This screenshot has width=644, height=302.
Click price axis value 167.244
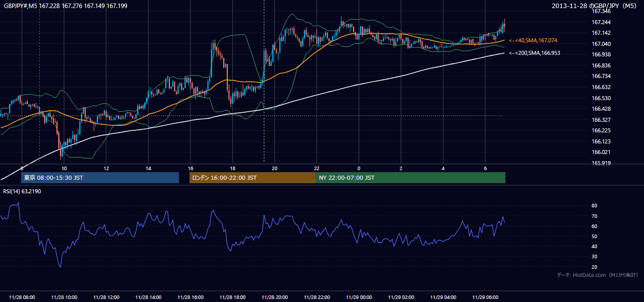[601, 22]
